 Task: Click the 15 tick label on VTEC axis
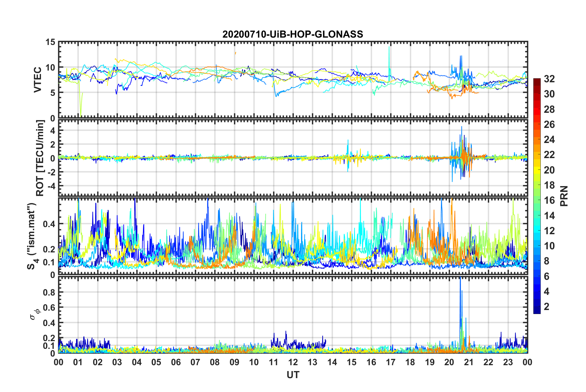(50, 42)
